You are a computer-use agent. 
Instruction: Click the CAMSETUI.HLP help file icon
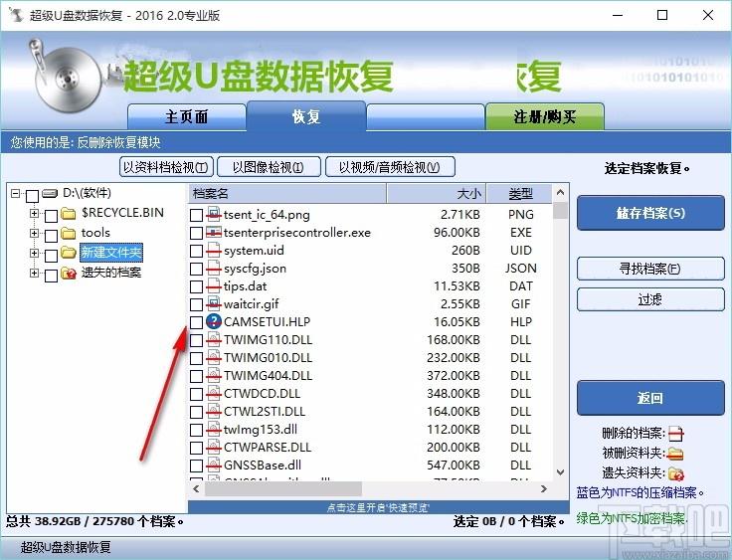point(214,322)
